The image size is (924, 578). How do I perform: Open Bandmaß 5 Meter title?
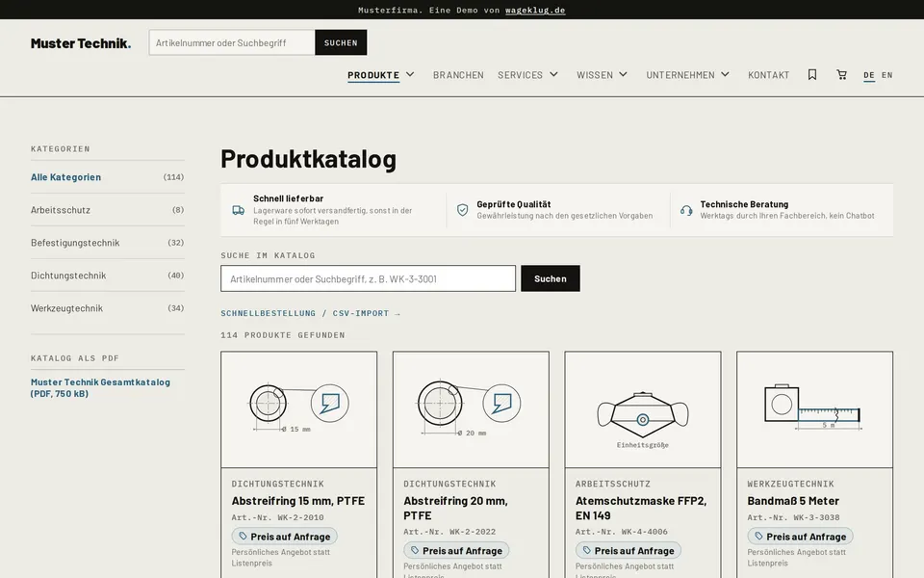click(793, 501)
